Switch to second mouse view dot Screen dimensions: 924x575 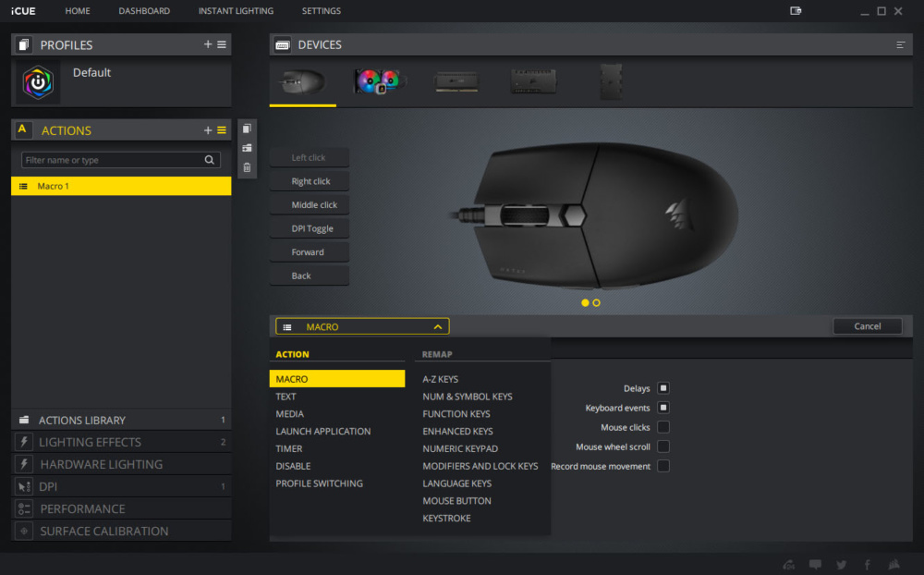(596, 302)
